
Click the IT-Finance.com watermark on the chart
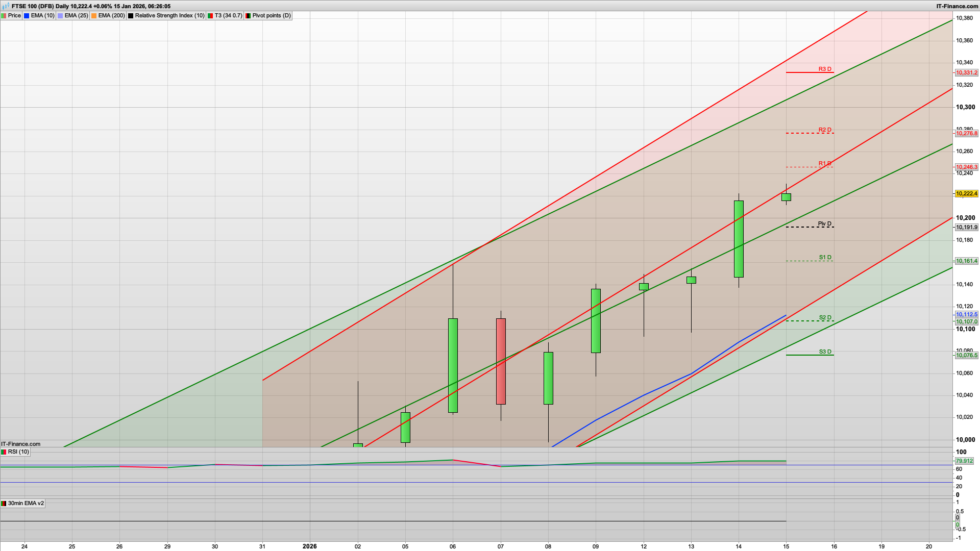(19, 444)
